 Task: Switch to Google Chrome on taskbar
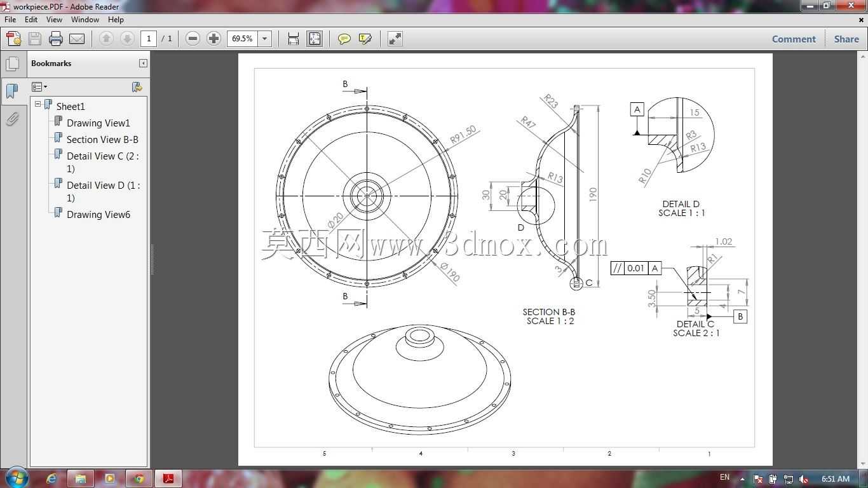tap(139, 478)
